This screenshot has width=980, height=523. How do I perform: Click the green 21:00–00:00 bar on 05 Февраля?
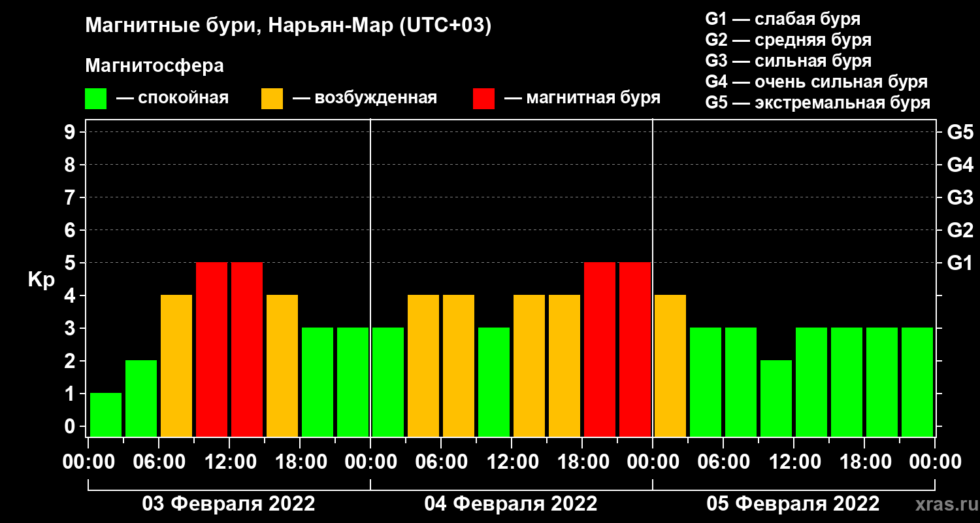pos(917,382)
